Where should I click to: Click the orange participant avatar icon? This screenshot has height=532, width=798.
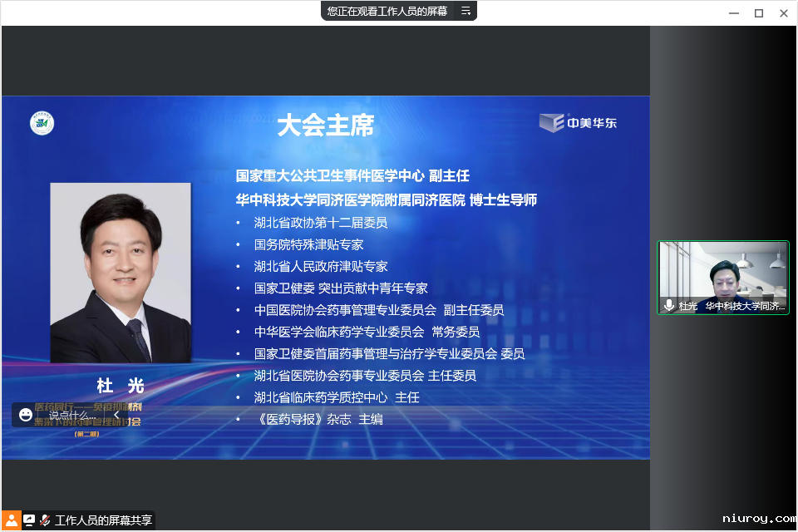pos(11,520)
